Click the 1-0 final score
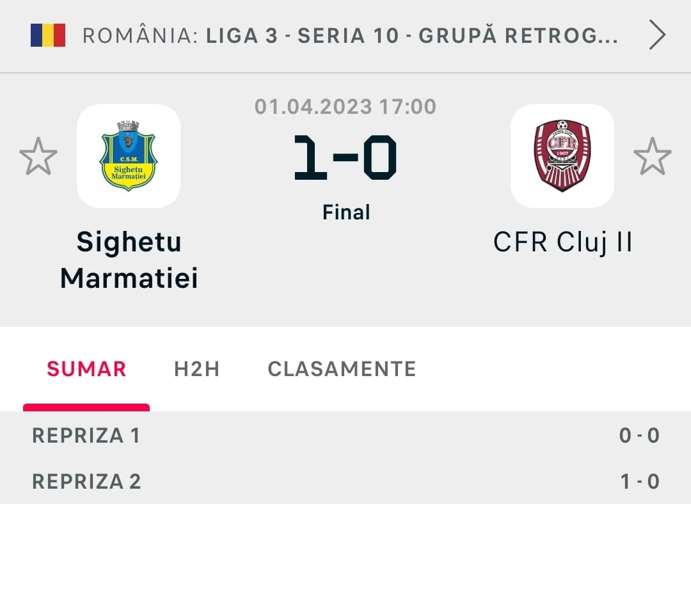 pyautogui.click(x=345, y=156)
